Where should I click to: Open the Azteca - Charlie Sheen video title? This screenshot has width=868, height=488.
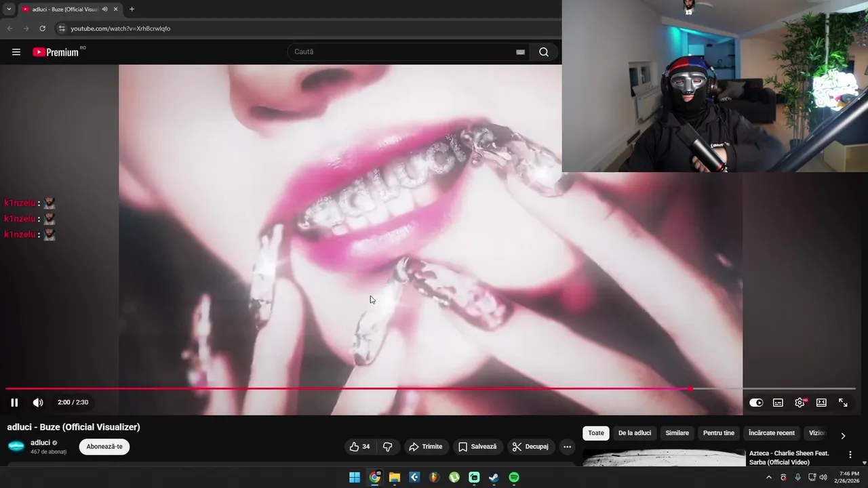pos(789,457)
